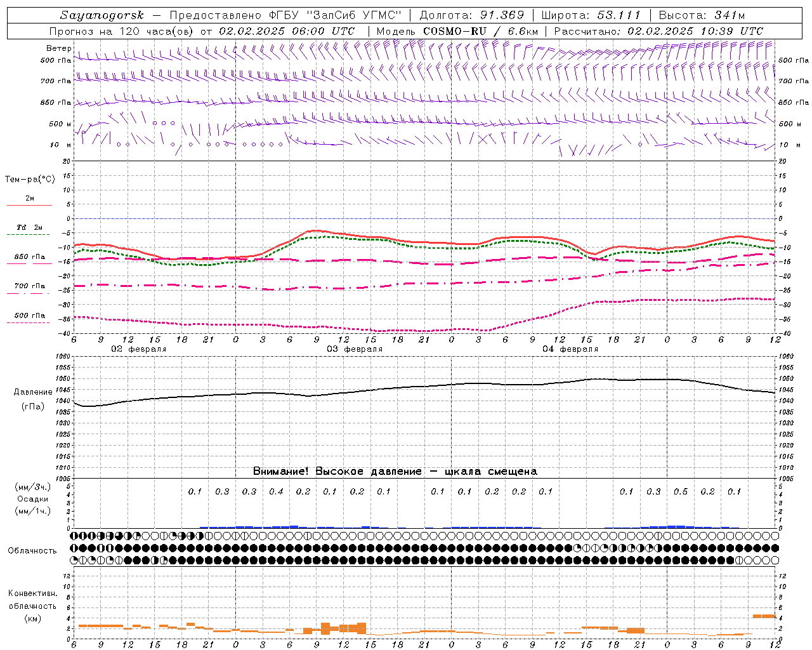The image size is (812, 650).
Task: Click the '700 гПа' temperature legend entry
Action: 30,286
